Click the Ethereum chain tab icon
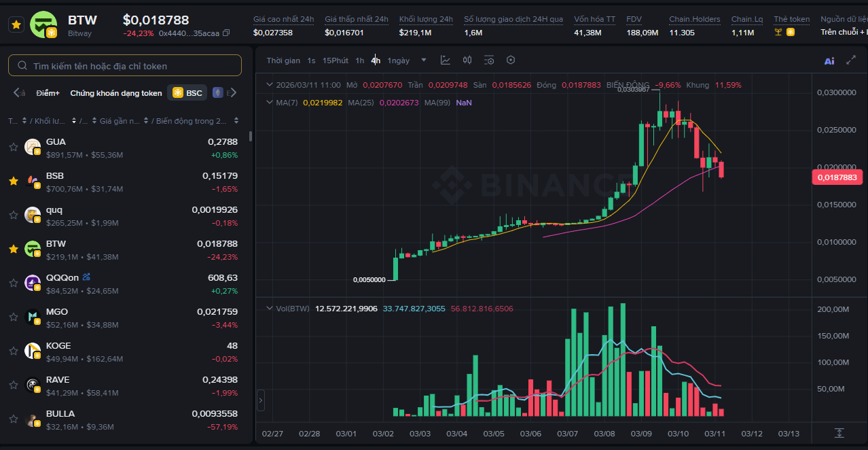 (x=217, y=92)
